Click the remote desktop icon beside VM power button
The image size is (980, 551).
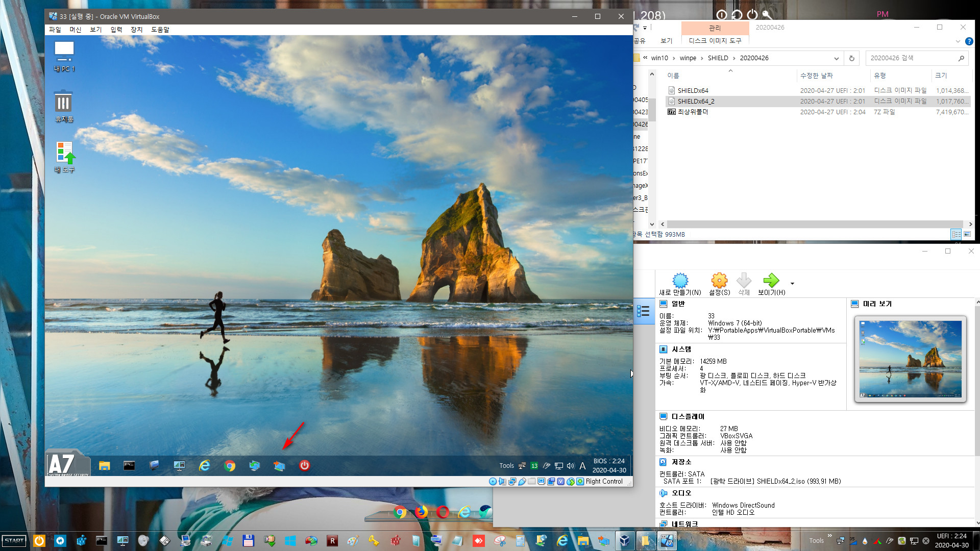click(x=279, y=465)
